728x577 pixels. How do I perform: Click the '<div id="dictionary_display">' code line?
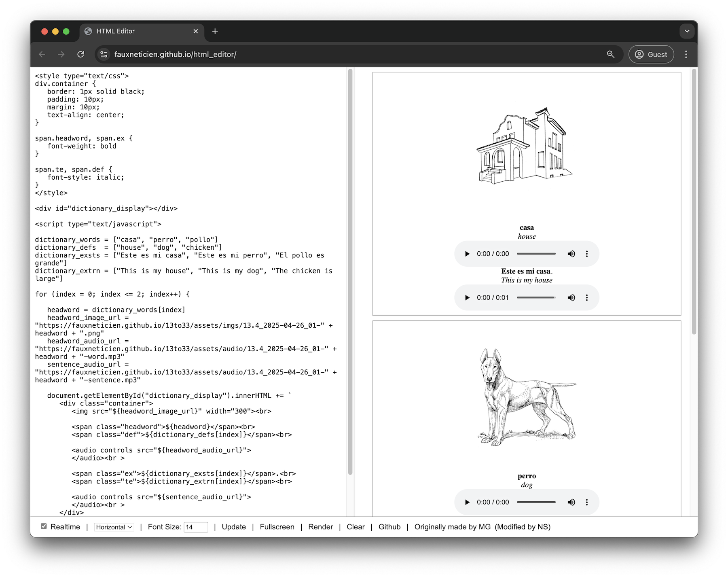(106, 208)
